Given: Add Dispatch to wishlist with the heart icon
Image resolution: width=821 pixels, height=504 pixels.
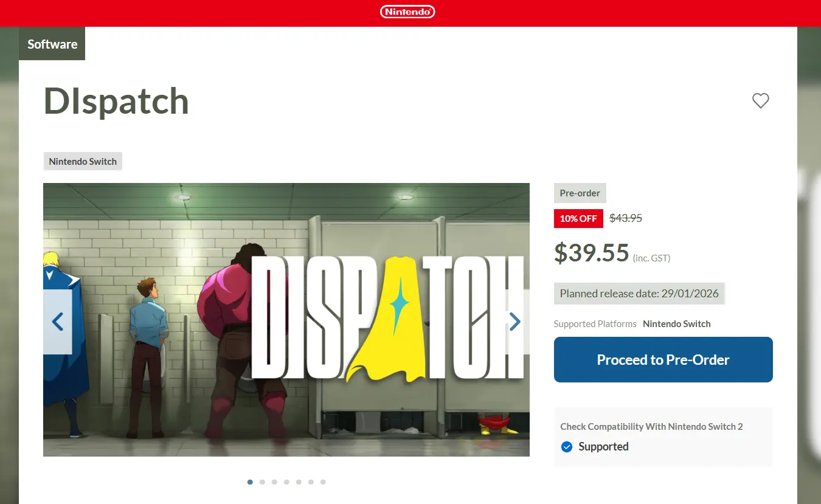Looking at the screenshot, I should click(760, 100).
